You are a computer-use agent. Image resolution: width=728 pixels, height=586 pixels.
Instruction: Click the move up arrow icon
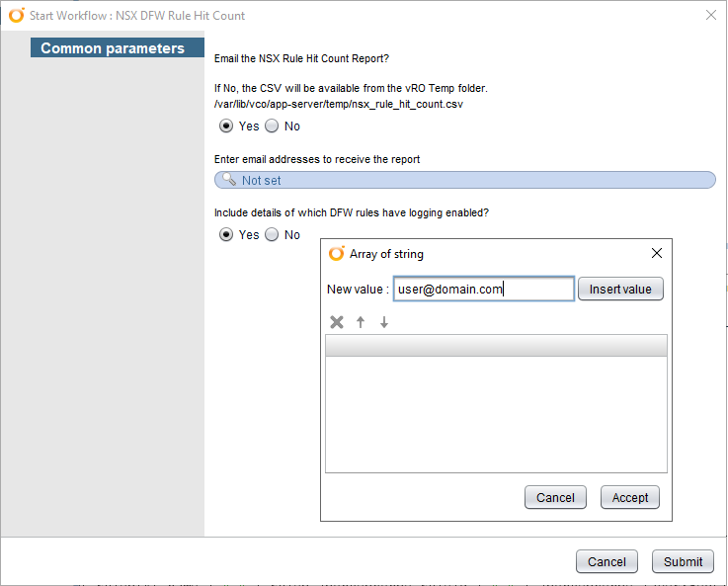click(x=361, y=322)
